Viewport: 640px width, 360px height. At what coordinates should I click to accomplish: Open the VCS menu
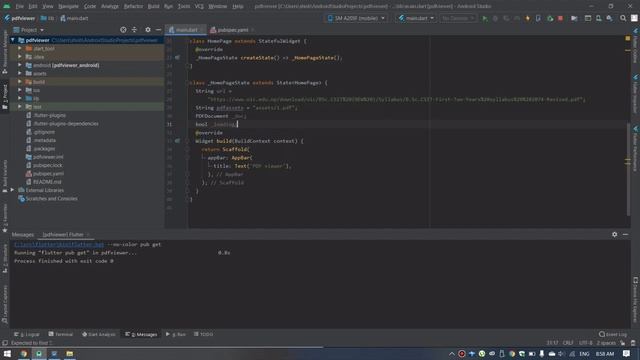(199, 6)
